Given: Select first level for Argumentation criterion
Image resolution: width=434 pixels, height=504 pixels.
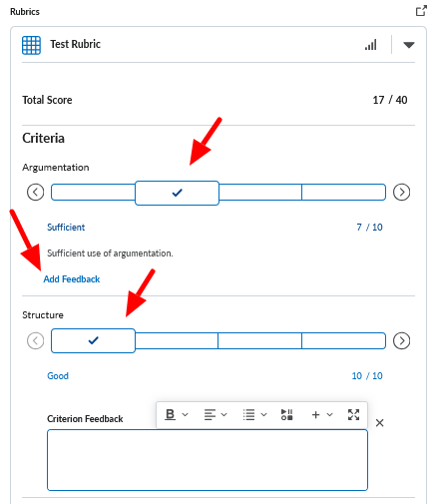Looking at the screenshot, I should (93, 192).
